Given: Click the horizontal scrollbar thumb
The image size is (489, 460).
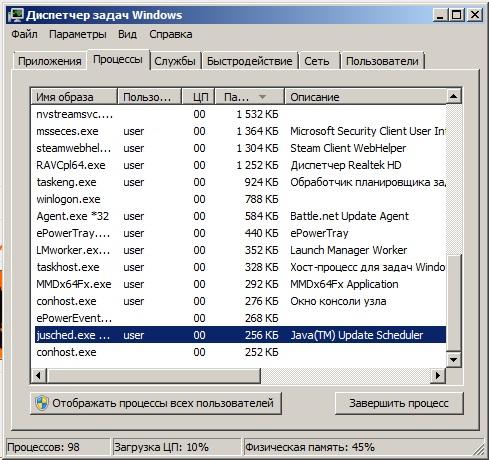Looking at the screenshot, I should coord(153,376).
